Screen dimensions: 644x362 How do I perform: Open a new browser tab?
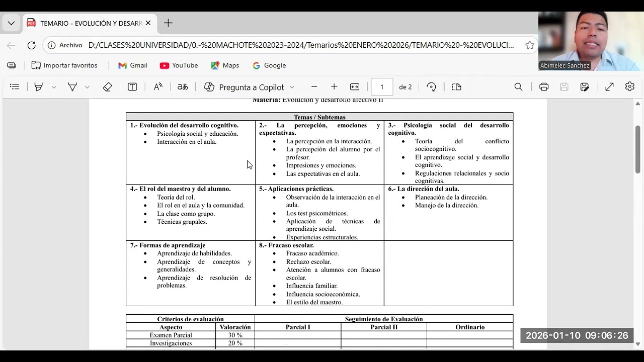click(168, 23)
